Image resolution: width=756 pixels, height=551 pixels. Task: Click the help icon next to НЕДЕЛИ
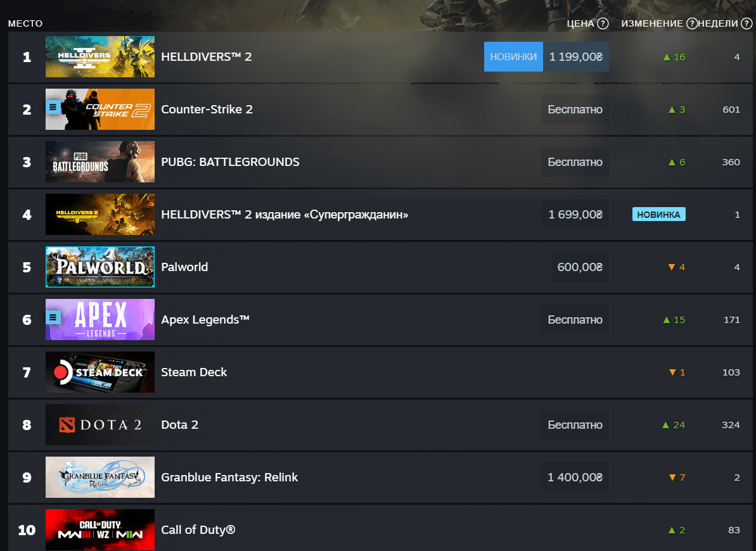click(746, 23)
